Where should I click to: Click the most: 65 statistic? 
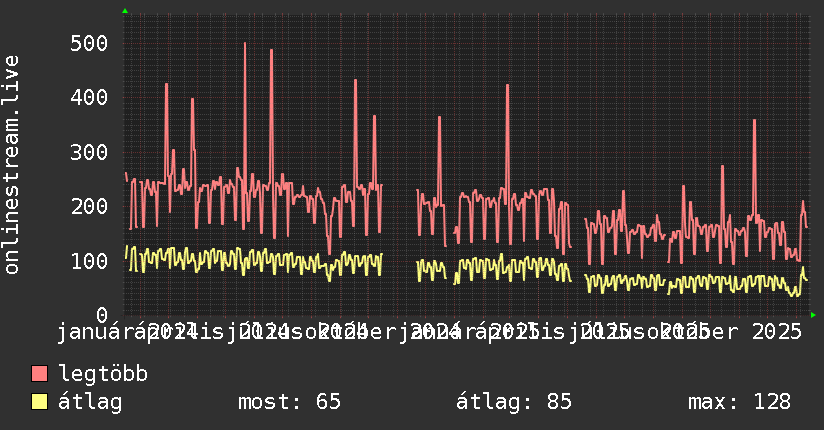click(290, 402)
